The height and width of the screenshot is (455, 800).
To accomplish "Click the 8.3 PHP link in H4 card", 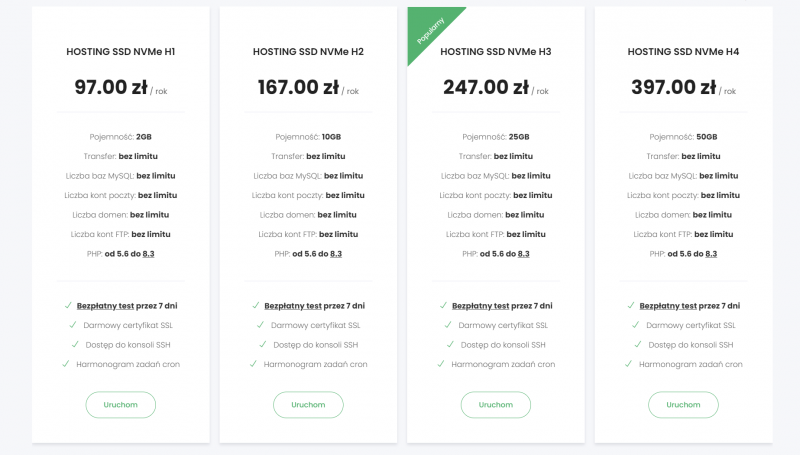I will [x=711, y=254].
